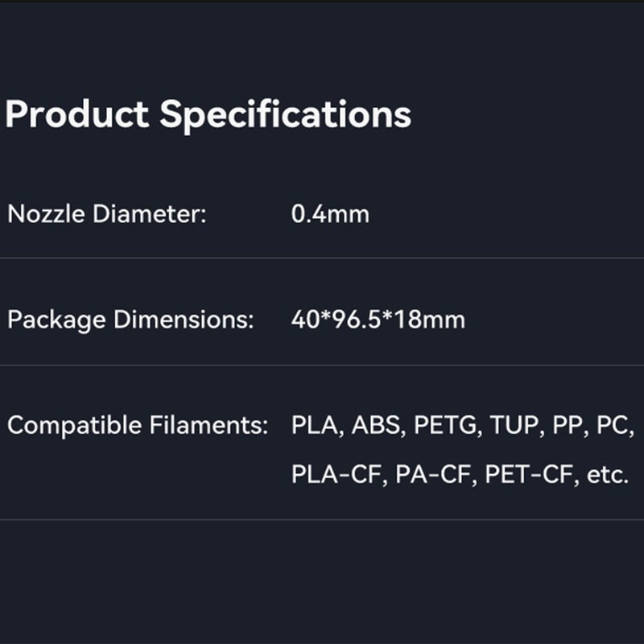
Task: Click the 0.4mm nozzle diameter value
Action: 330,215
